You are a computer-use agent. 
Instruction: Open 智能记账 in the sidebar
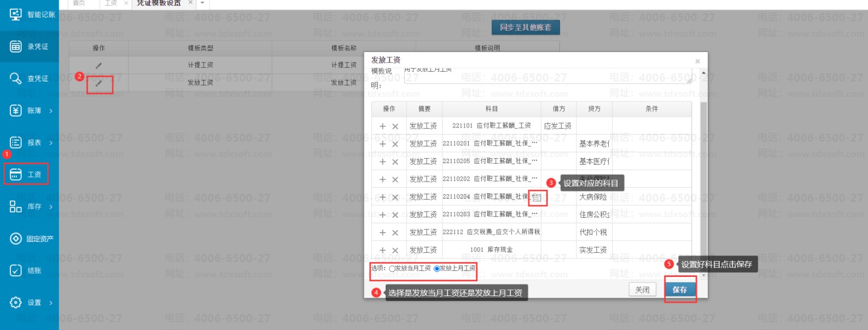coord(32,15)
